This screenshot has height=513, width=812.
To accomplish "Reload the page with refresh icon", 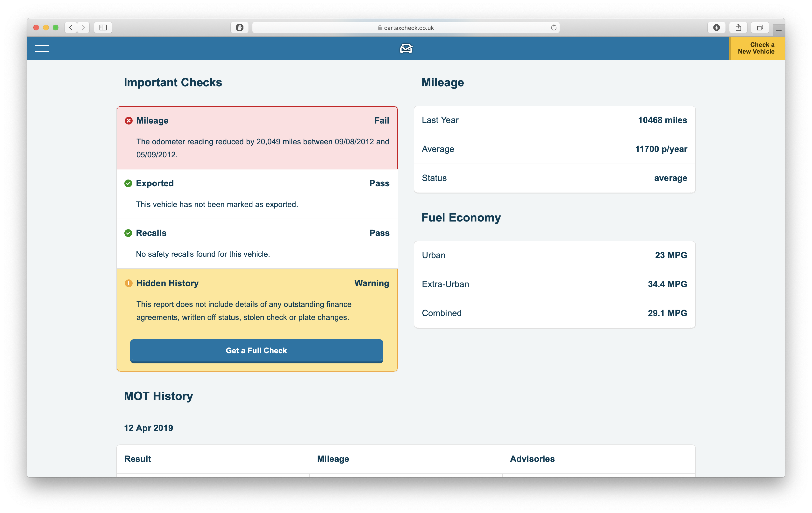I will (x=553, y=28).
